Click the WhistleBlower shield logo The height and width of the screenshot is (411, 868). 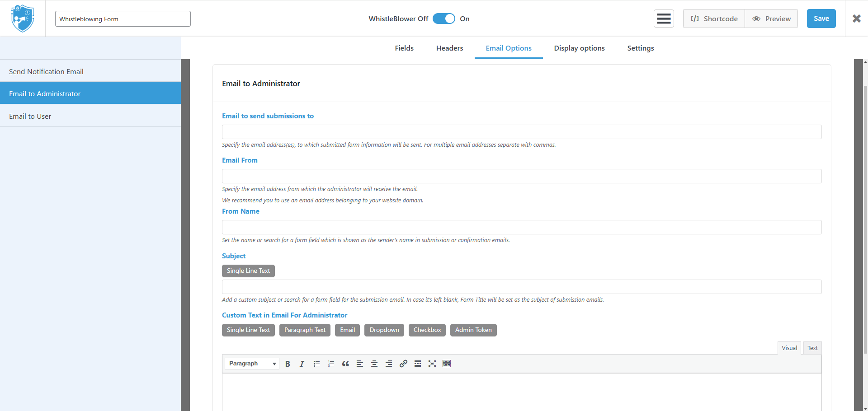pyautogui.click(x=23, y=19)
